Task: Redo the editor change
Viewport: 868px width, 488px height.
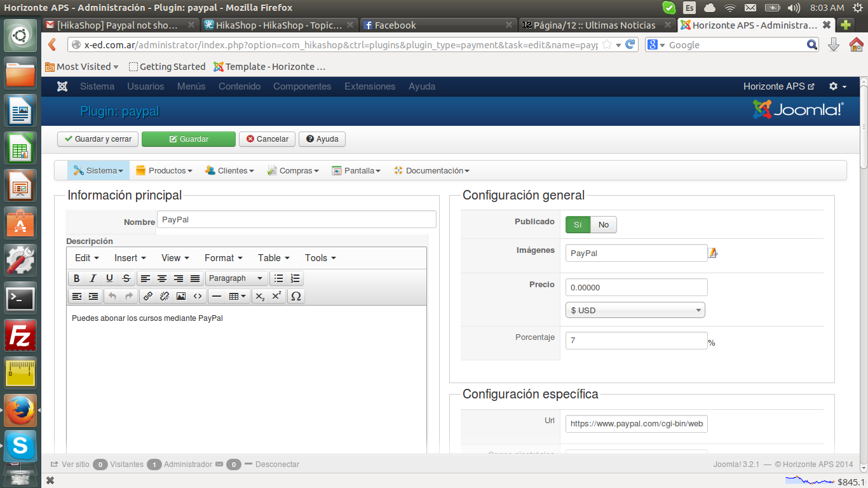Action: pyautogui.click(x=129, y=296)
